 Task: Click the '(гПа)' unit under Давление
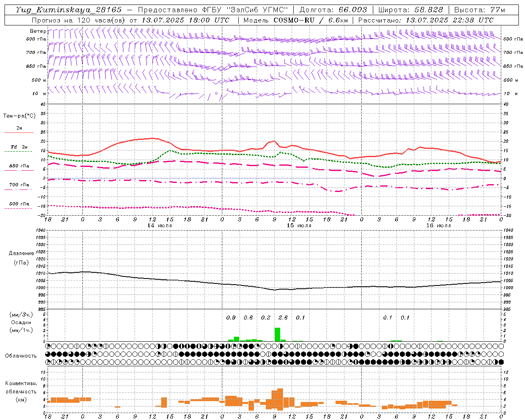[21, 262]
